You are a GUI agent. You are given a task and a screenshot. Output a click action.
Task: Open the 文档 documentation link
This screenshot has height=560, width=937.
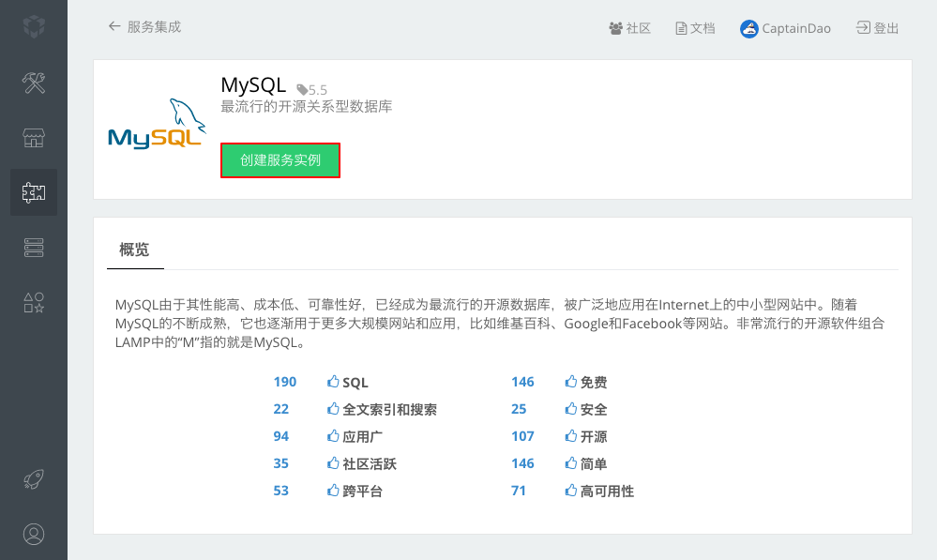[x=695, y=28]
